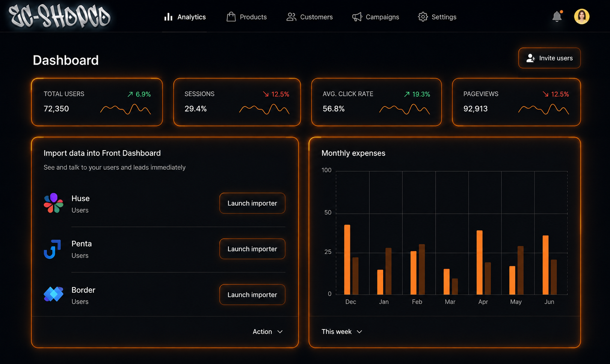Click the 56.8% click rate value
The height and width of the screenshot is (364, 610).
[x=334, y=109]
